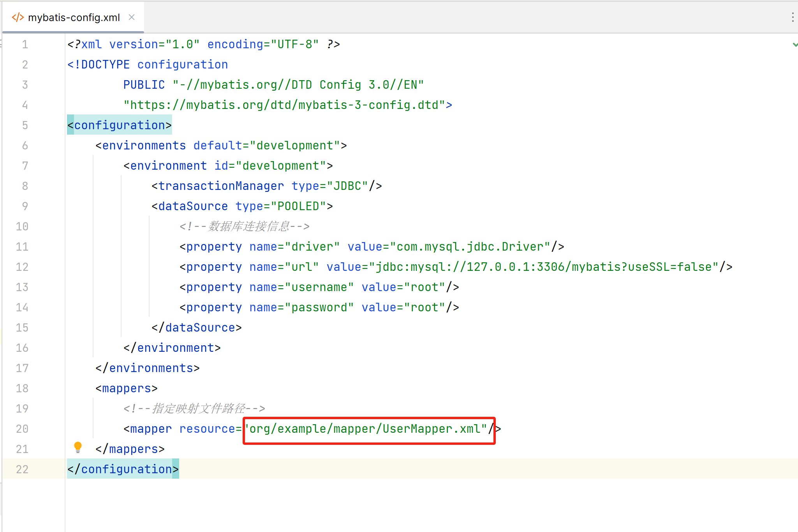Select the mybatis-config.xml editor tab
Screen dimensions: 798x532
[74, 18]
